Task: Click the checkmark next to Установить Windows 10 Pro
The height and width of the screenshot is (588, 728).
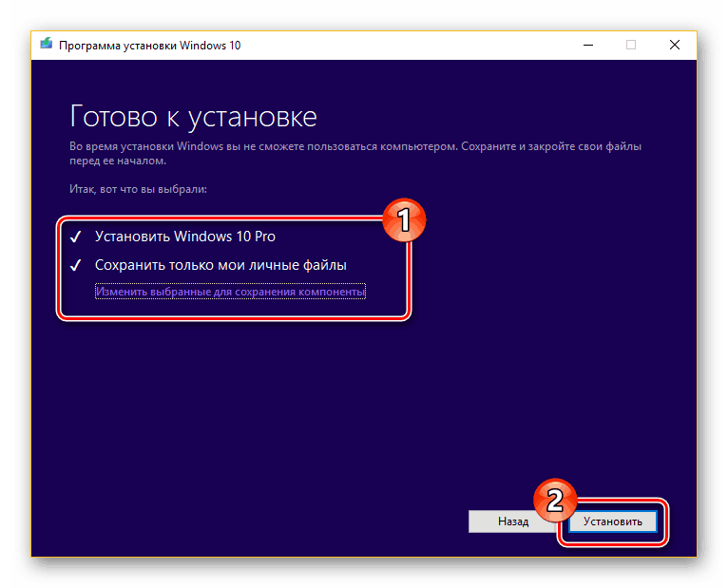Action: [75, 237]
